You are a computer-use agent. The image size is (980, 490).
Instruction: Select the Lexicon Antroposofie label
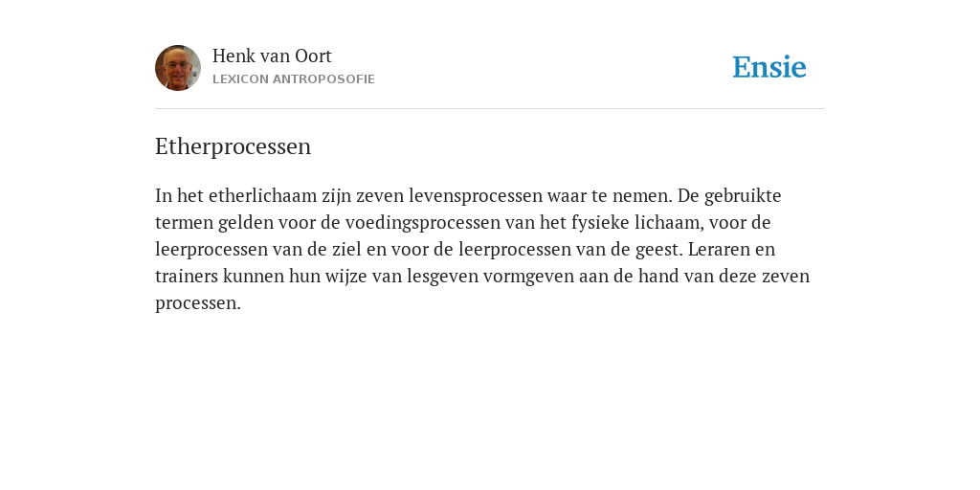tap(294, 79)
